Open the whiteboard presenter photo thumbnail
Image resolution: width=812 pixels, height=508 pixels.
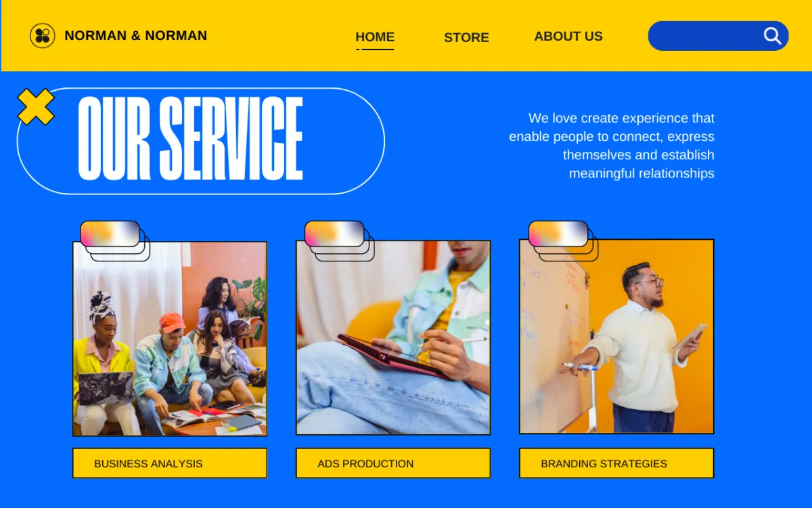(x=616, y=337)
